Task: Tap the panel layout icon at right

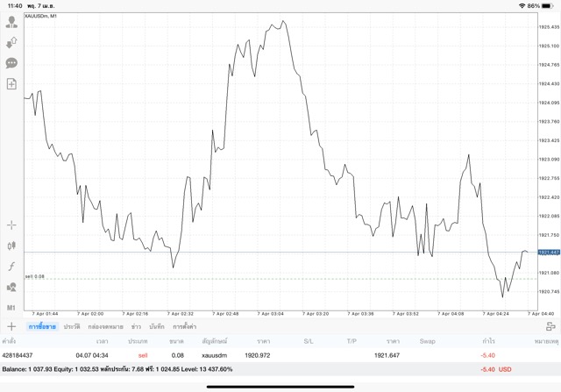Action: [x=550, y=326]
